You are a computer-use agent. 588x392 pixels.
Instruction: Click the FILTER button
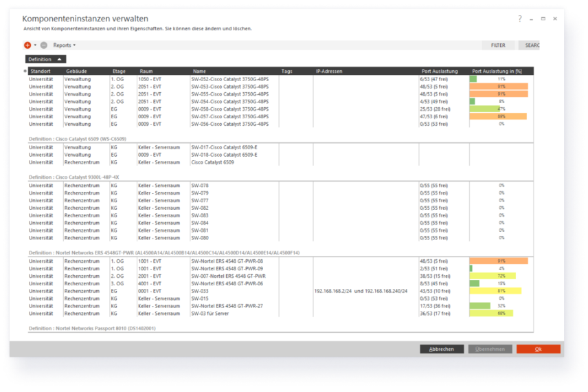498,45
